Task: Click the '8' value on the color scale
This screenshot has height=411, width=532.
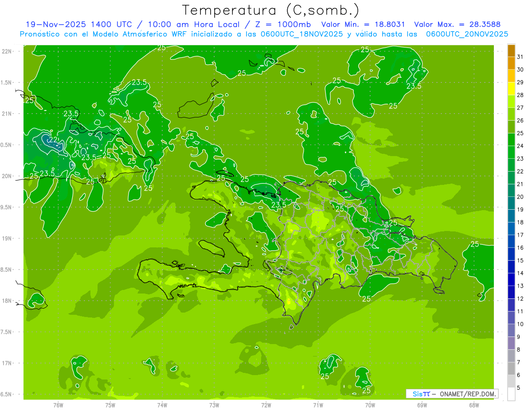Action: tap(519, 349)
